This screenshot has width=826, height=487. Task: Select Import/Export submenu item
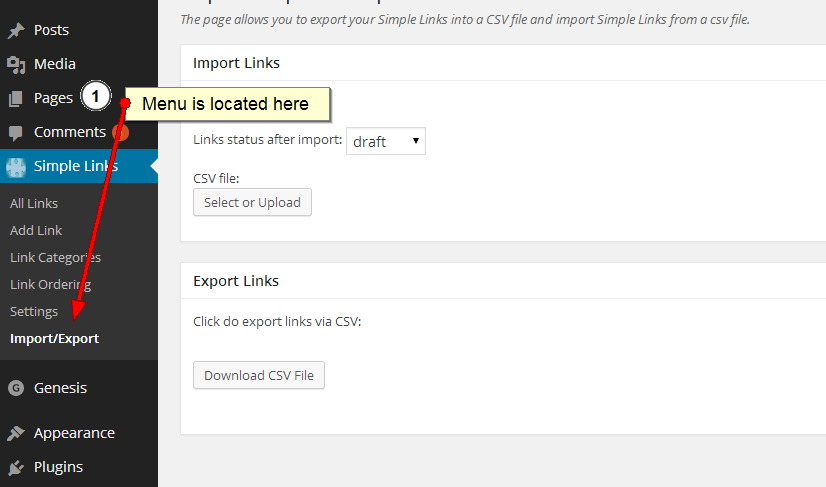click(x=54, y=338)
